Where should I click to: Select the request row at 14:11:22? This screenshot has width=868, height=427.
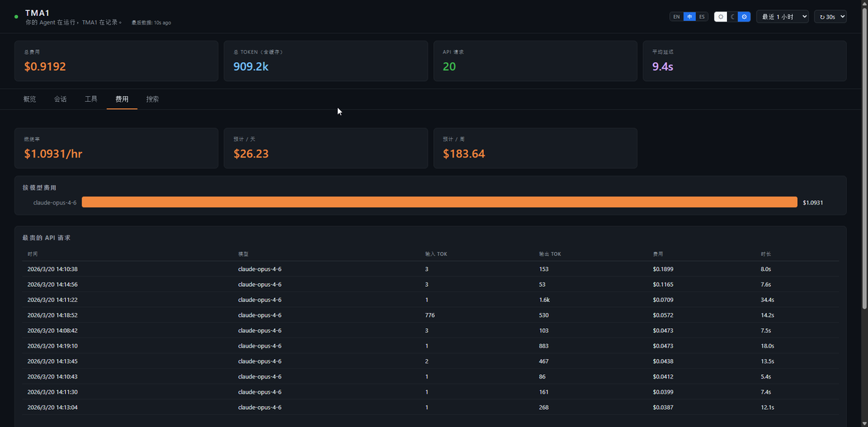coord(430,300)
